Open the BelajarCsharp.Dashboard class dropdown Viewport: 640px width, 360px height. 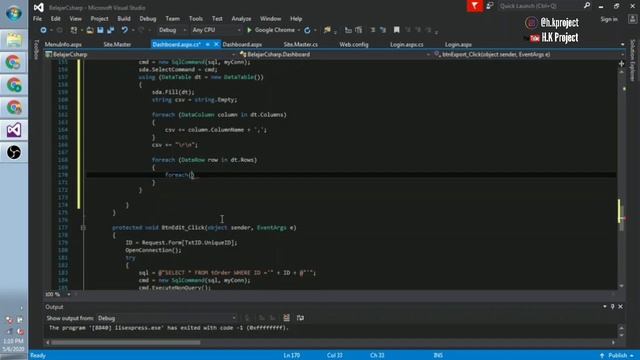coord(335,54)
